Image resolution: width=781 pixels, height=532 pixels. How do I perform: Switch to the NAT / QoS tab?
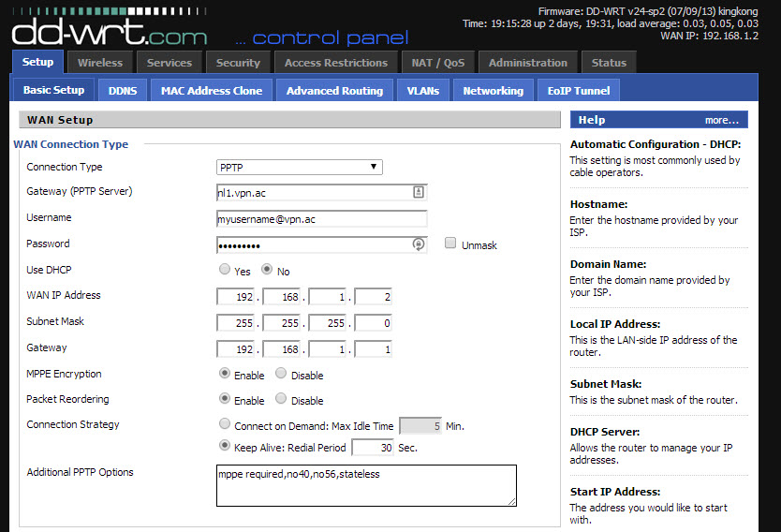pos(438,63)
